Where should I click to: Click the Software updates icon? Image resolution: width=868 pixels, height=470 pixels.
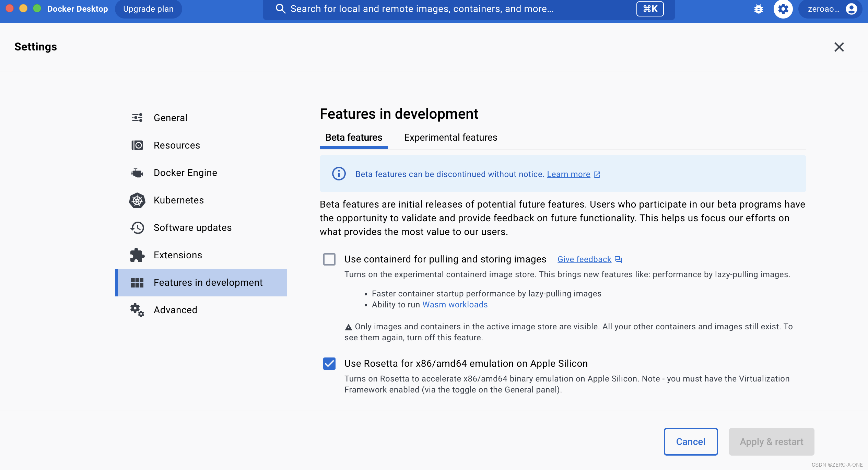tap(138, 227)
